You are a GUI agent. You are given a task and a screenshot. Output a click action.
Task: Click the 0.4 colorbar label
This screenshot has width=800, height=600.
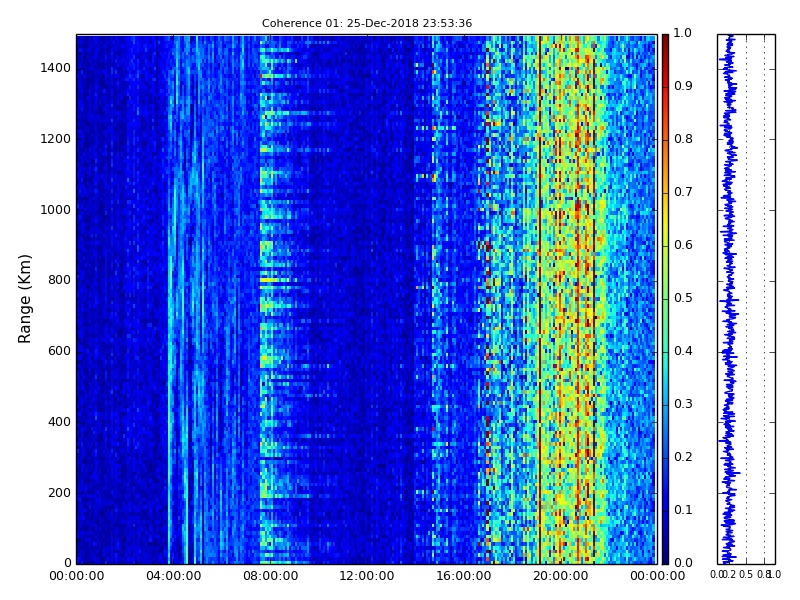(683, 351)
